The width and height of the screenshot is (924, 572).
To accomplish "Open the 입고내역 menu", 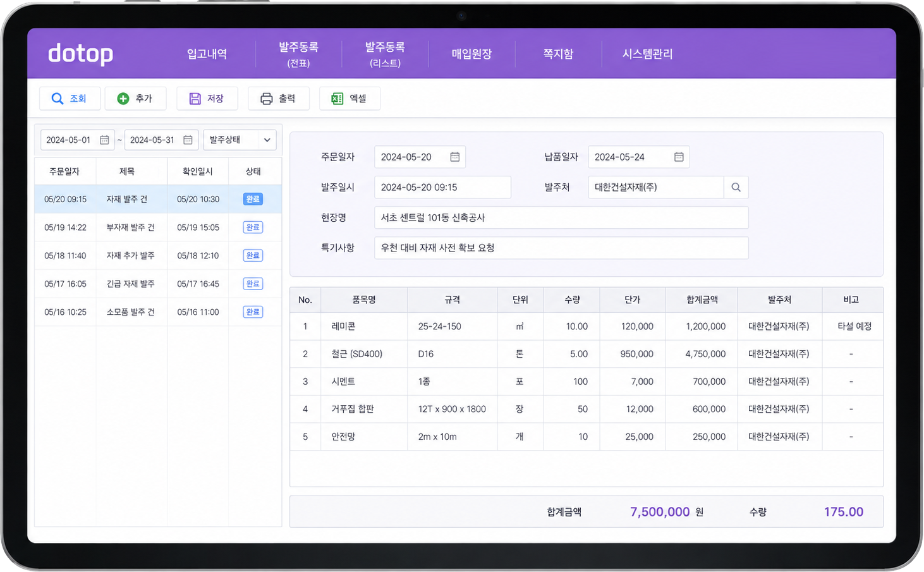I will pyautogui.click(x=207, y=54).
